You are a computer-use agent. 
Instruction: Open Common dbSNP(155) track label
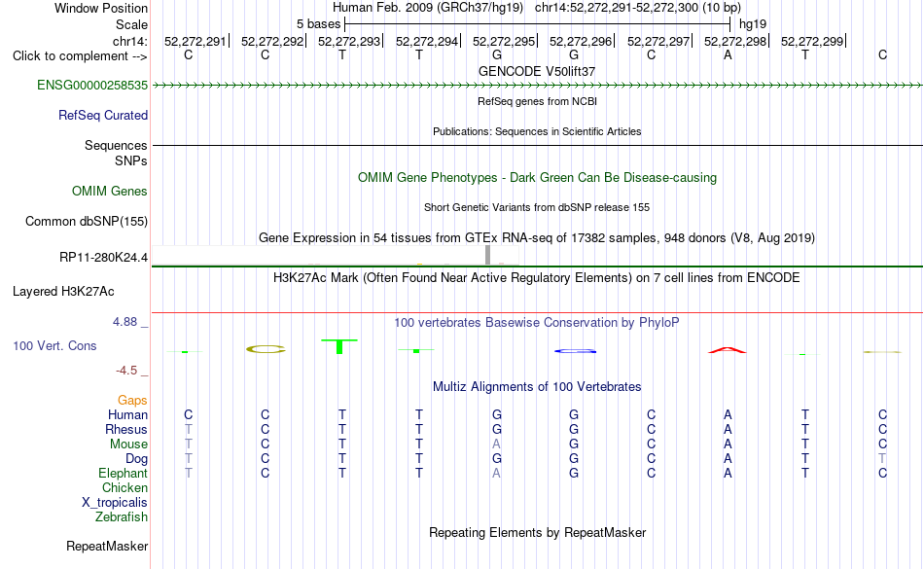click(x=86, y=222)
